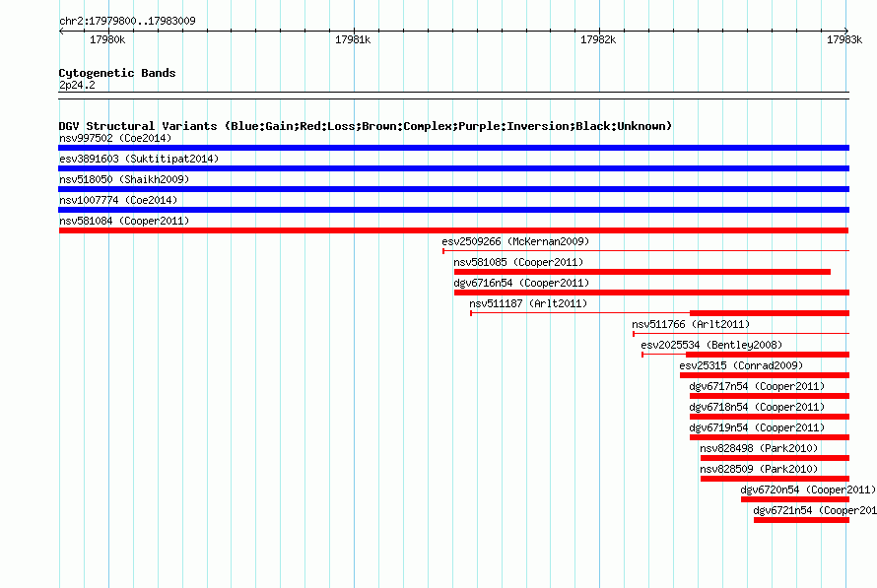Click the right arrow end of the ruler
Viewport: 877px width, 588px height.
pos(846,31)
